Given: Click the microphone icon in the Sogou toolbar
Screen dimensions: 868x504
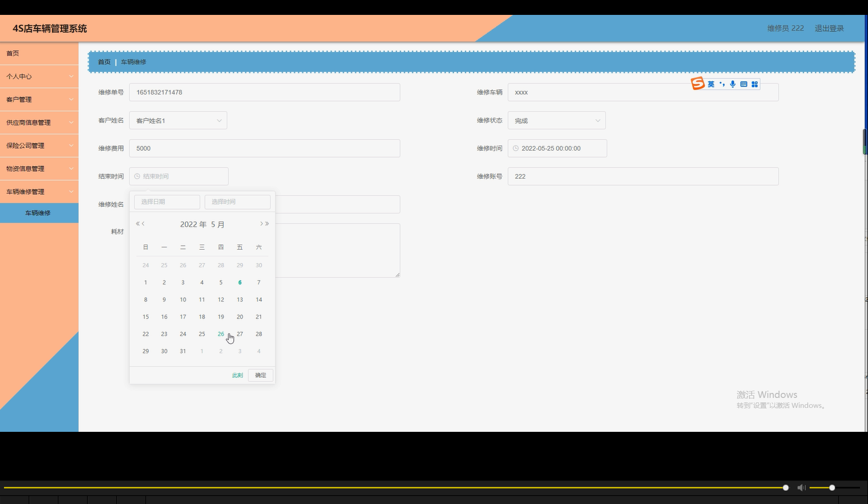Looking at the screenshot, I should pyautogui.click(x=732, y=84).
